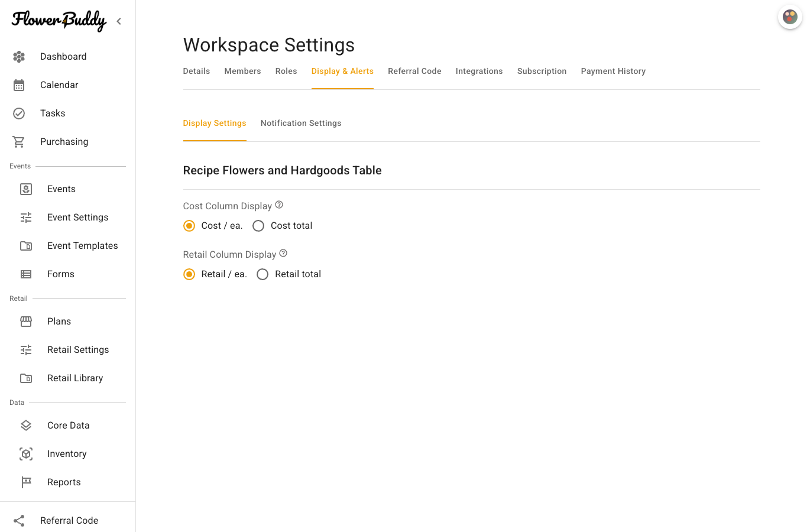This screenshot has height=532, width=807.
Task: Open the user avatar menu
Action: click(790, 17)
